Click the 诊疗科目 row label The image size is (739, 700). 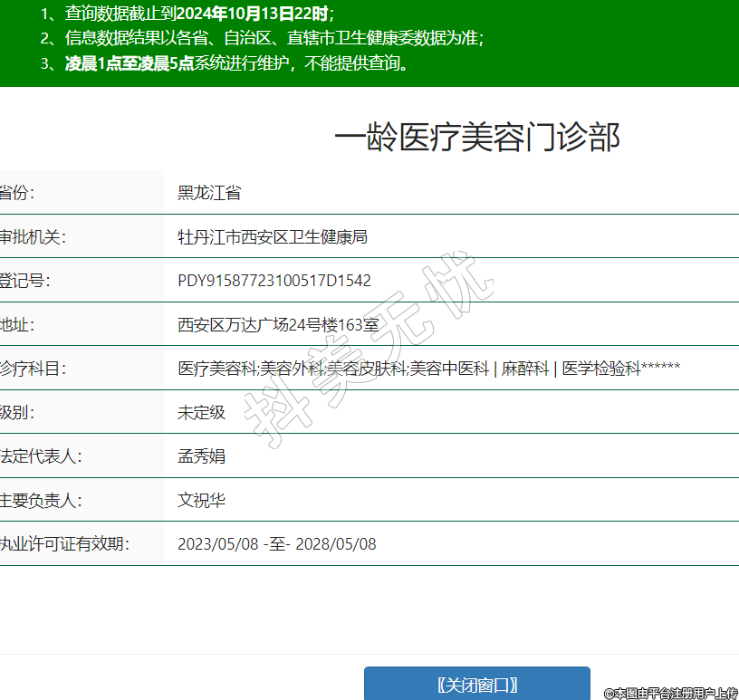coord(33,369)
